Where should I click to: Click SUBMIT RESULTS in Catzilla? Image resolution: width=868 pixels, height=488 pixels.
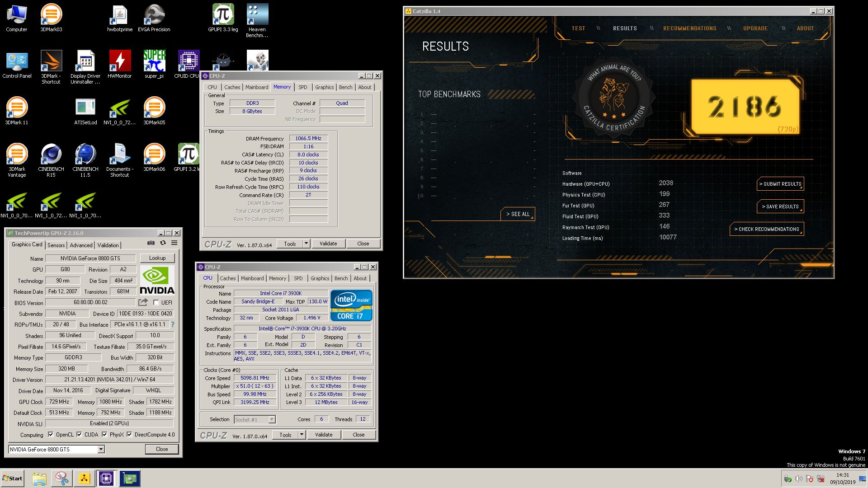(780, 184)
